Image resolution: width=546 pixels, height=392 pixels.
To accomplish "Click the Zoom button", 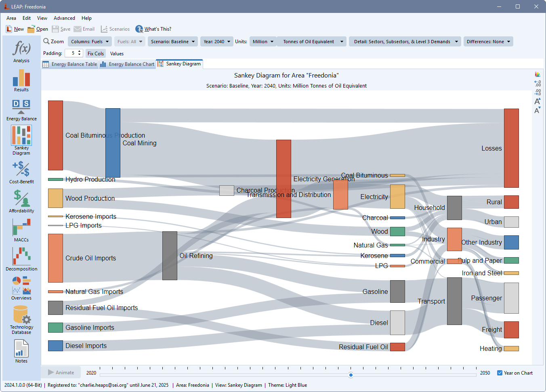I will pos(54,42).
